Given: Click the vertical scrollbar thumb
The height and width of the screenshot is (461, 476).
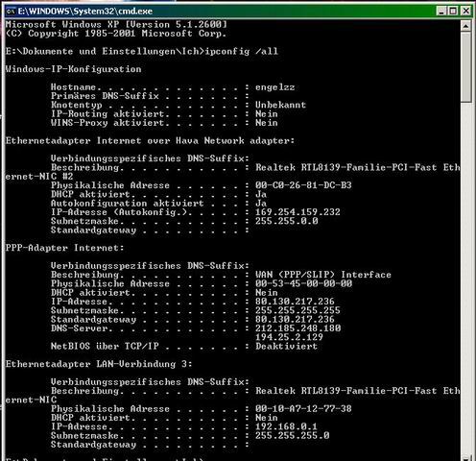Looking at the screenshot, I should 465,67.
